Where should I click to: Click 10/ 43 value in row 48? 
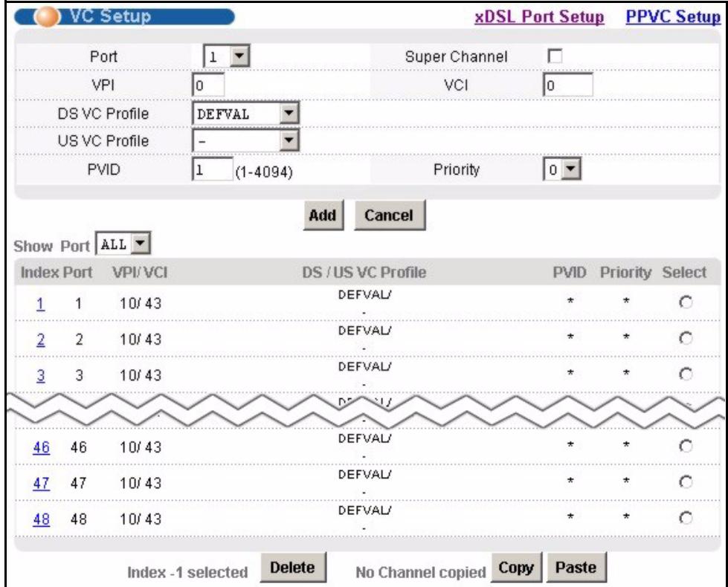141,519
